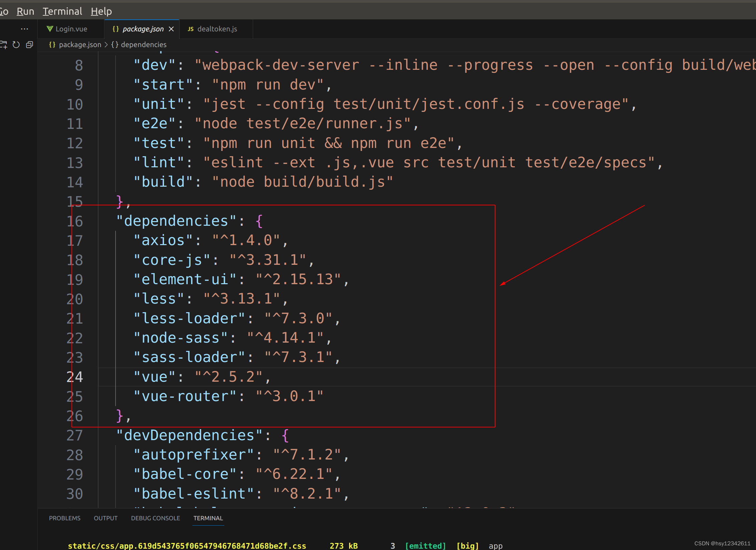Place cursor on the "vue-router" dependency line
The width and height of the screenshot is (756, 550).
228,396
